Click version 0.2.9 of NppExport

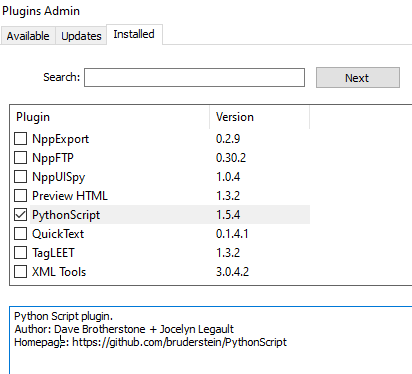(228, 139)
